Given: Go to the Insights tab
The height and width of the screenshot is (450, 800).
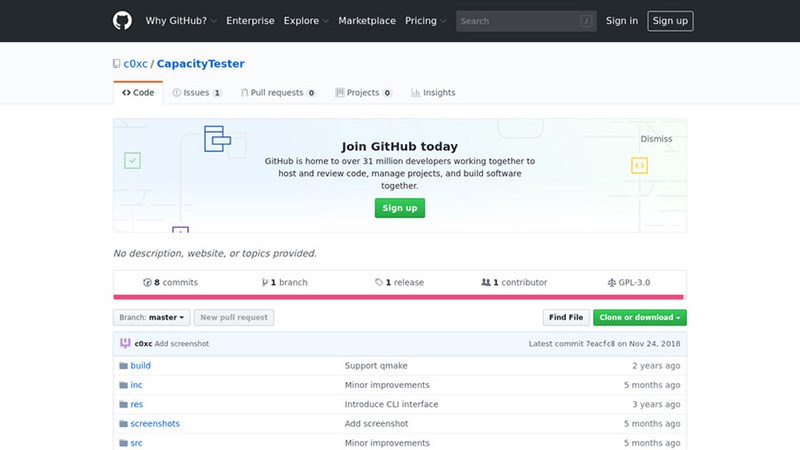Looking at the screenshot, I should [433, 92].
